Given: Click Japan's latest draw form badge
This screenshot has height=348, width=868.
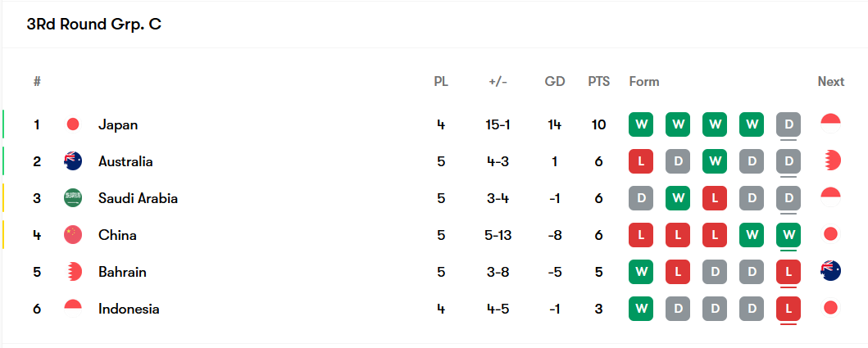Looking at the screenshot, I should tap(788, 124).
